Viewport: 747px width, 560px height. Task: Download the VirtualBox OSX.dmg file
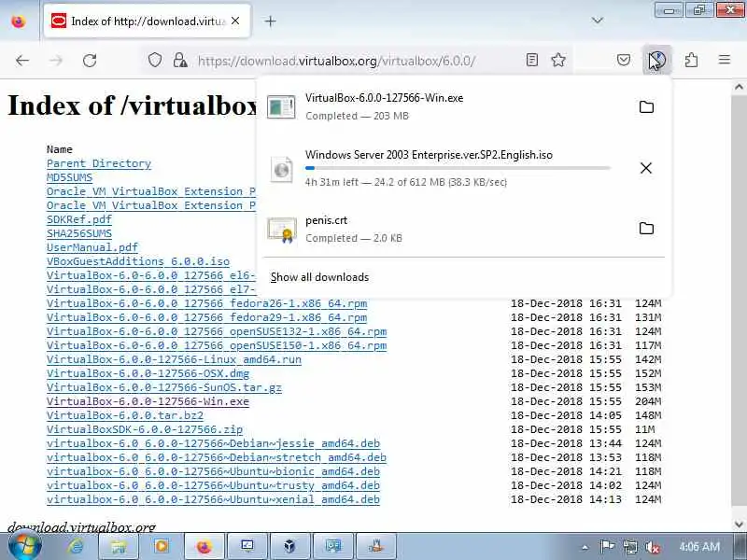[x=148, y=373]
